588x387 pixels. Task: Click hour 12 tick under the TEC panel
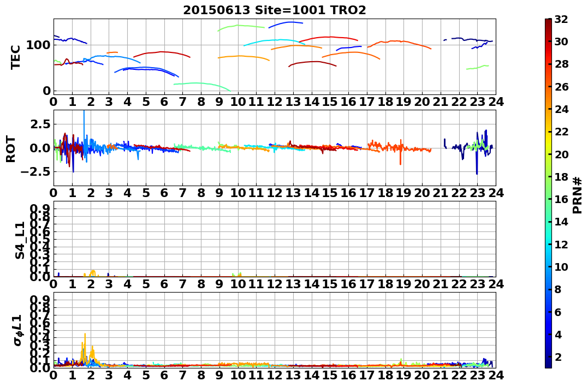coord(275,102)
